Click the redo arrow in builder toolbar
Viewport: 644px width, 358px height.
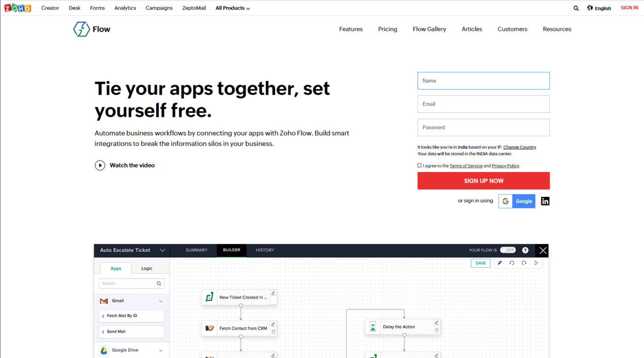[524, 263]
